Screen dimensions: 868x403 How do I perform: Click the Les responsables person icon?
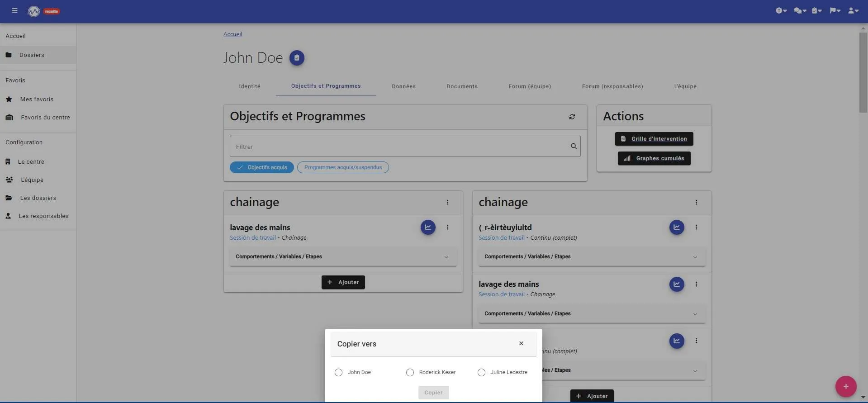click(x=8, y=216)
